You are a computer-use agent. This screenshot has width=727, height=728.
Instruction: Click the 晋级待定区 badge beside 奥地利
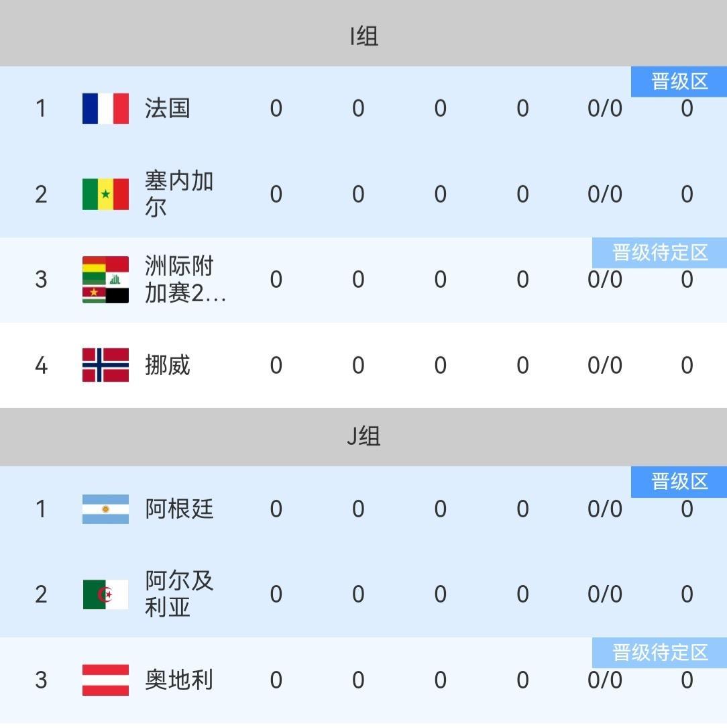[x=659, y=653]
